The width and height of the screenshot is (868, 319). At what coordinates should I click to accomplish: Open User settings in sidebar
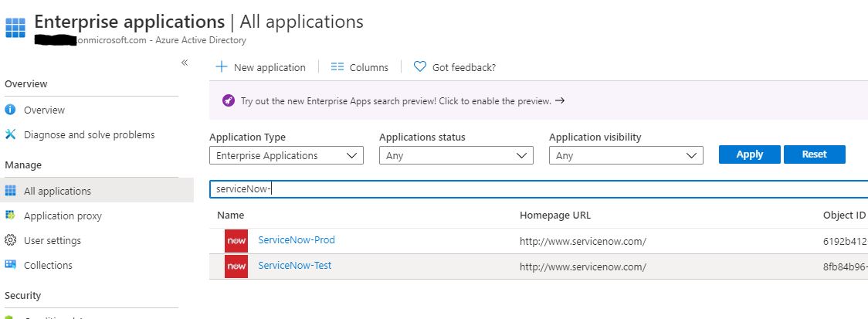(x=52, y=240)
